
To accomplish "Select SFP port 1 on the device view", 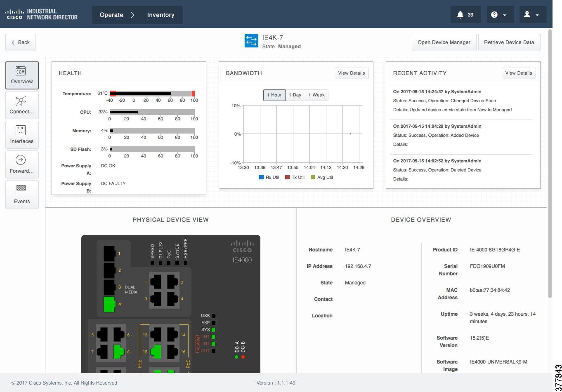I will tap(109, 254).
